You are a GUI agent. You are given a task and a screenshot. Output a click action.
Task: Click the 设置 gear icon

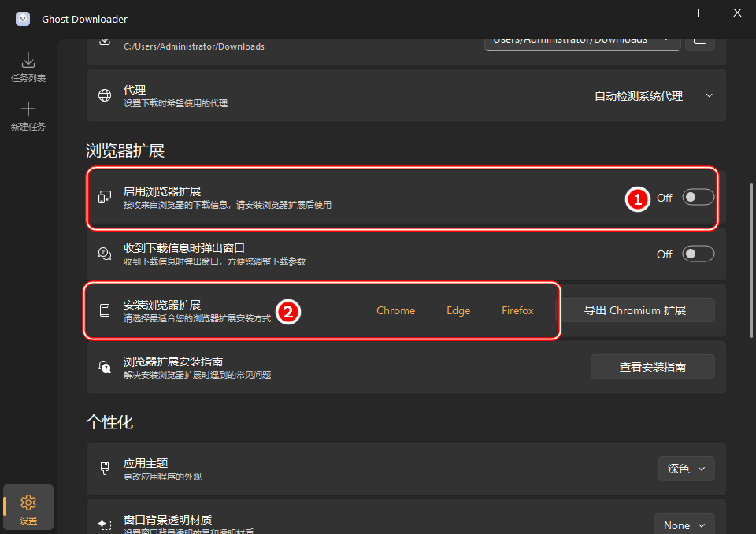[28, 502]
